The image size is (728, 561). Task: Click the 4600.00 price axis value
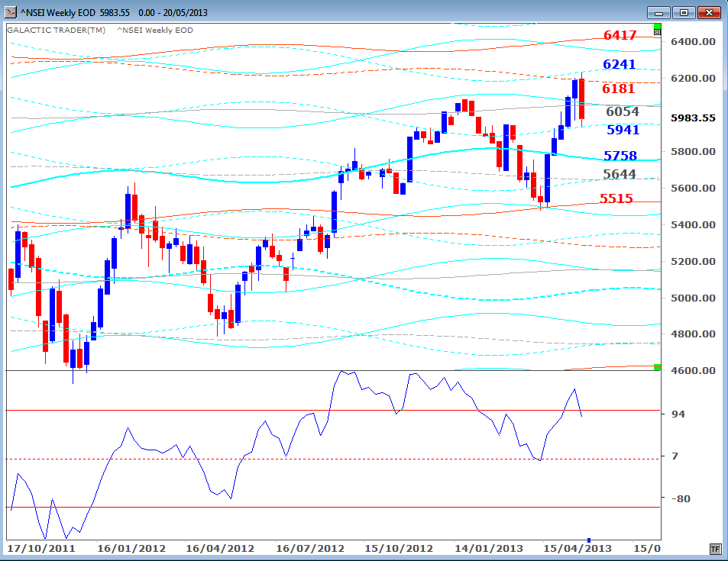[x=693, y=371]
